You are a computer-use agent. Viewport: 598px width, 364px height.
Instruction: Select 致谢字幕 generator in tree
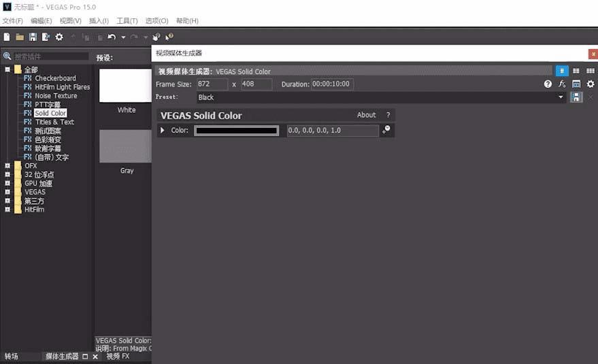point(48,148)
